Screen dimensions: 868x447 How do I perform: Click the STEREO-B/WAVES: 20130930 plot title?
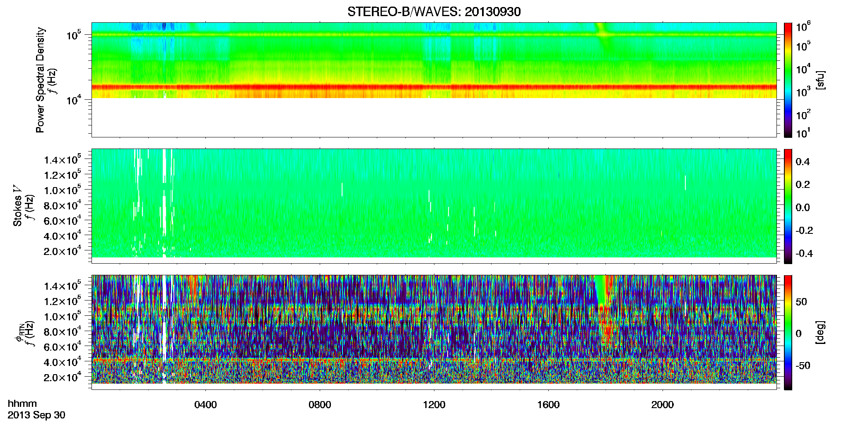click(434, 12)
